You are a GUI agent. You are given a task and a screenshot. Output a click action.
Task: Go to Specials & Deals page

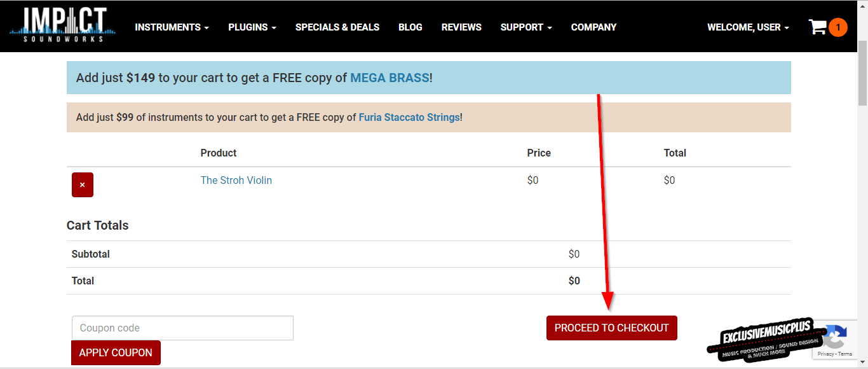point(337,27)
